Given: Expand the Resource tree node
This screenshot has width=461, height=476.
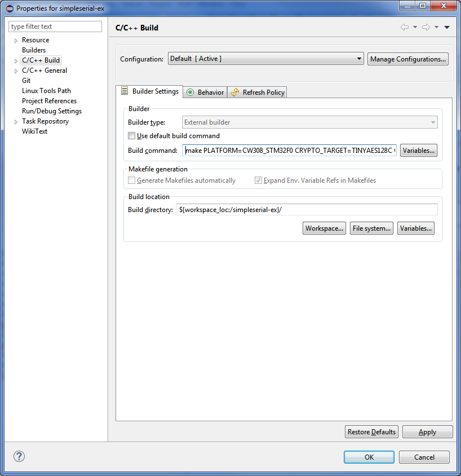Looking at the screenshot, I should click(16, 41).
